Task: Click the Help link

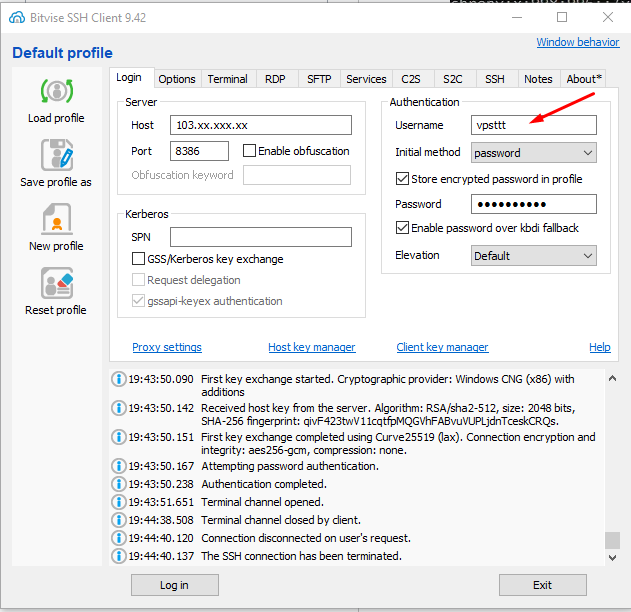Action: pos(600,347)
